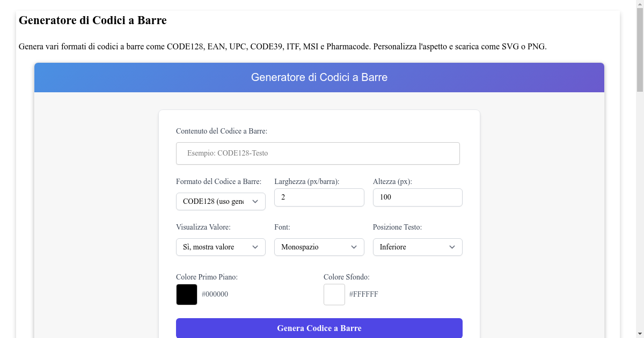Click the Generatore di Codici a Barre header

pos(319,77)
